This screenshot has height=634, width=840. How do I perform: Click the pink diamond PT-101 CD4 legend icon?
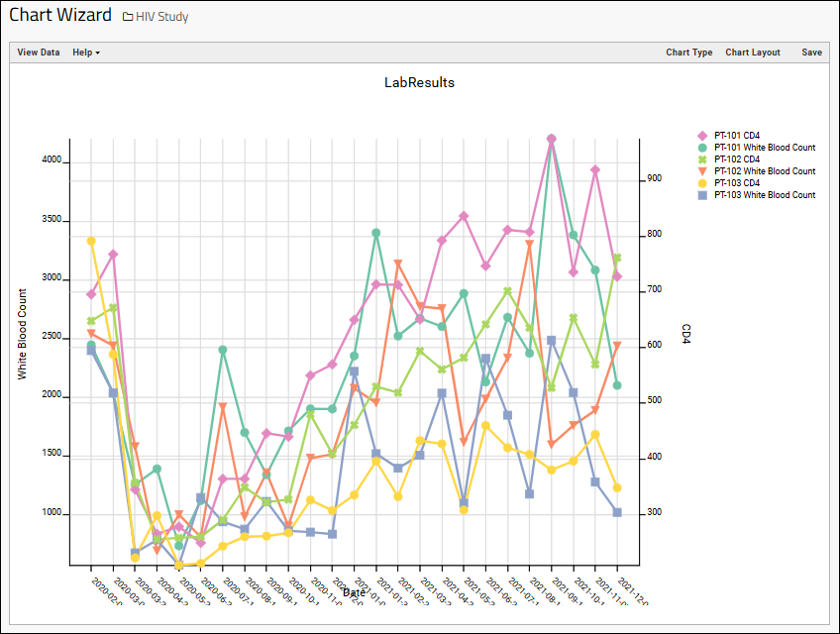point(701,136)
